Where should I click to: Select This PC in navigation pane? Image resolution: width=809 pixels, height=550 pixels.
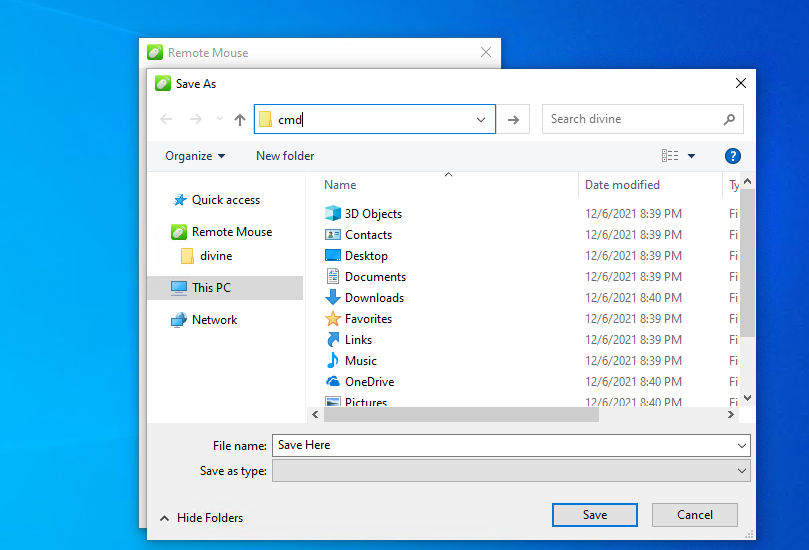click(211, 288)
